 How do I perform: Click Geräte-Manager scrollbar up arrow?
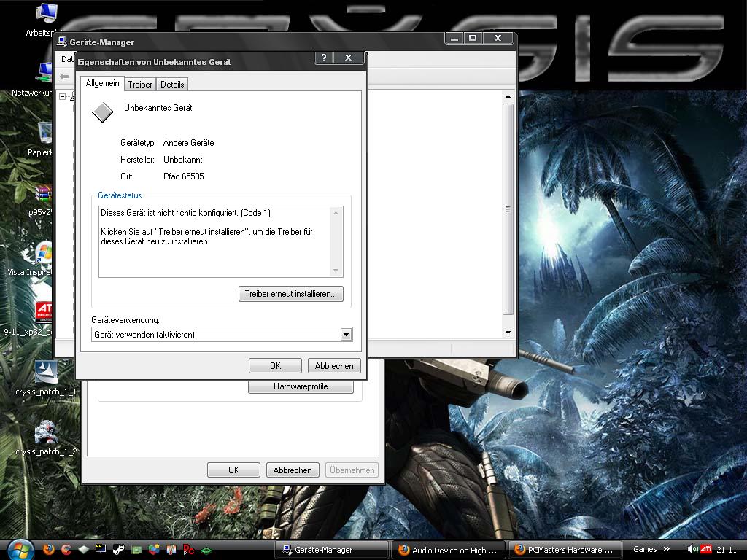click(508, 97)
